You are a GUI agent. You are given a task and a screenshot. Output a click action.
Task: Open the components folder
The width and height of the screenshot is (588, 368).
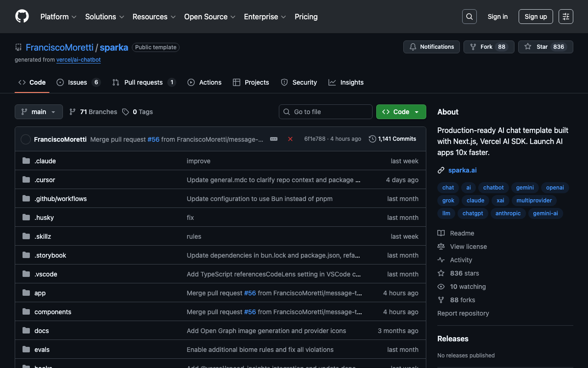53,312
